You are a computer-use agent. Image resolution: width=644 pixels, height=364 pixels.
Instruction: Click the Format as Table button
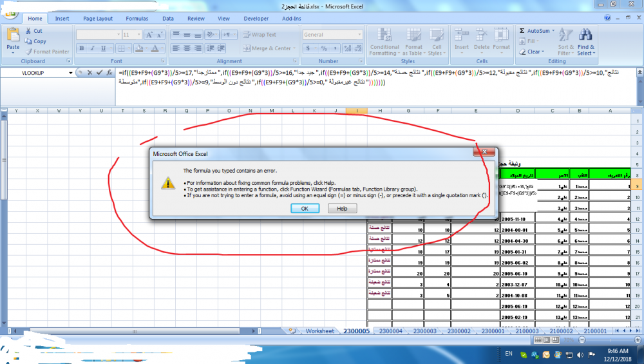[413, 41]
